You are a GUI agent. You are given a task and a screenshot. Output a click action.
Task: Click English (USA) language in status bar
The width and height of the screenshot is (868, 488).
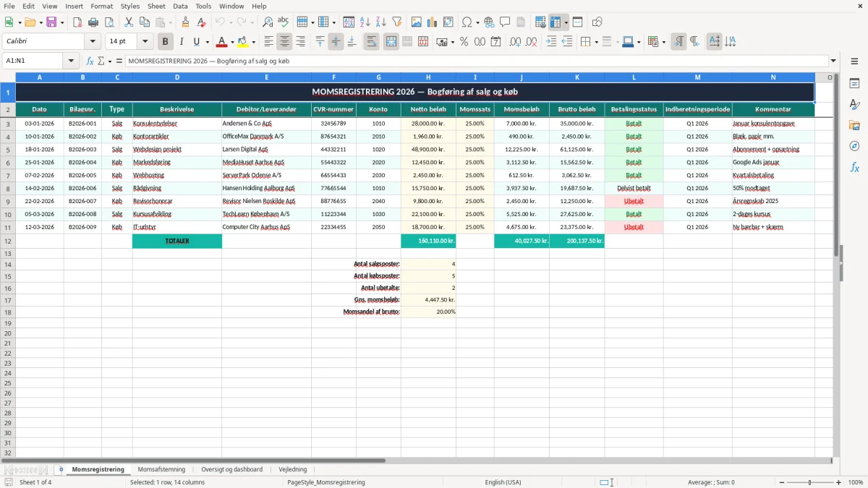(x=503, y=482)
